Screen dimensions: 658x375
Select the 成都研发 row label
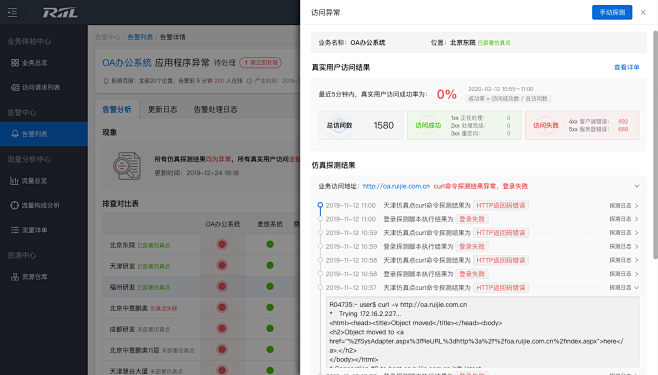(122, 329)
